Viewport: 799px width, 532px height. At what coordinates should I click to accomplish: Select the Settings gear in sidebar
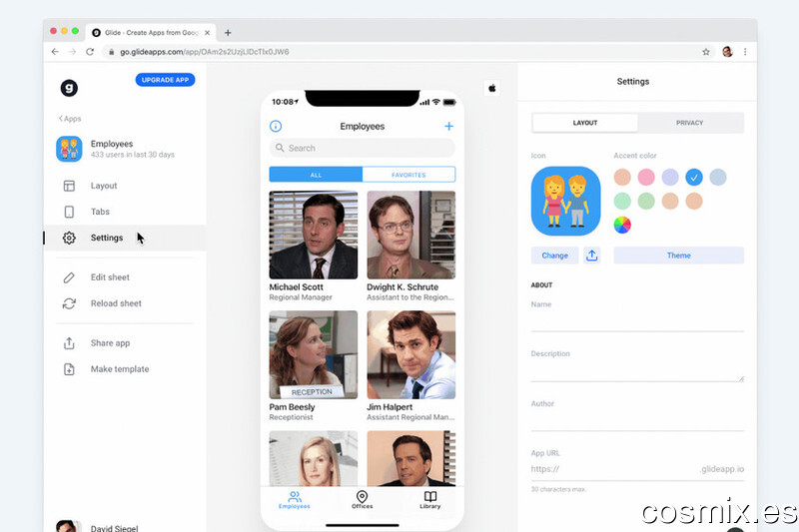click(69, 238)
